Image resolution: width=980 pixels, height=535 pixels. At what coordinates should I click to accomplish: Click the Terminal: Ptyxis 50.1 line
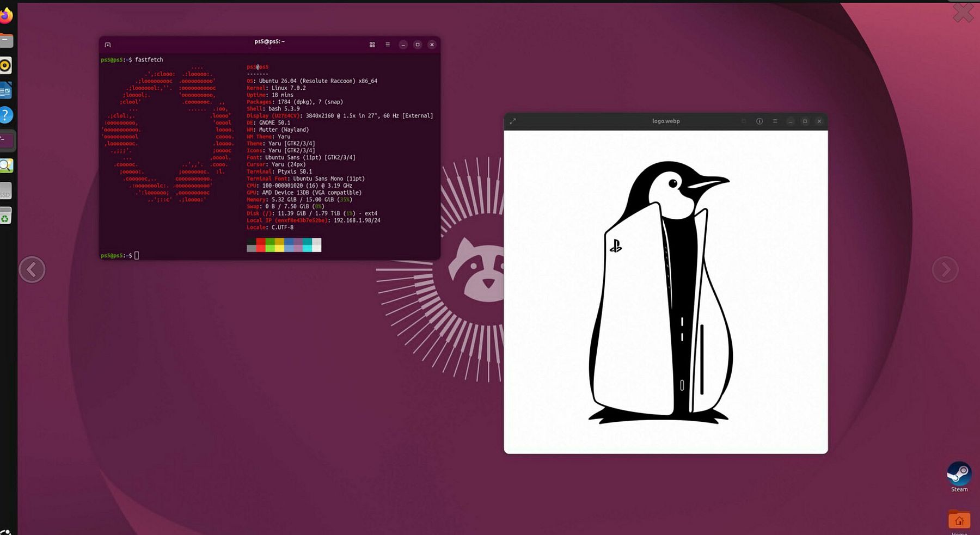click(279, 171)
